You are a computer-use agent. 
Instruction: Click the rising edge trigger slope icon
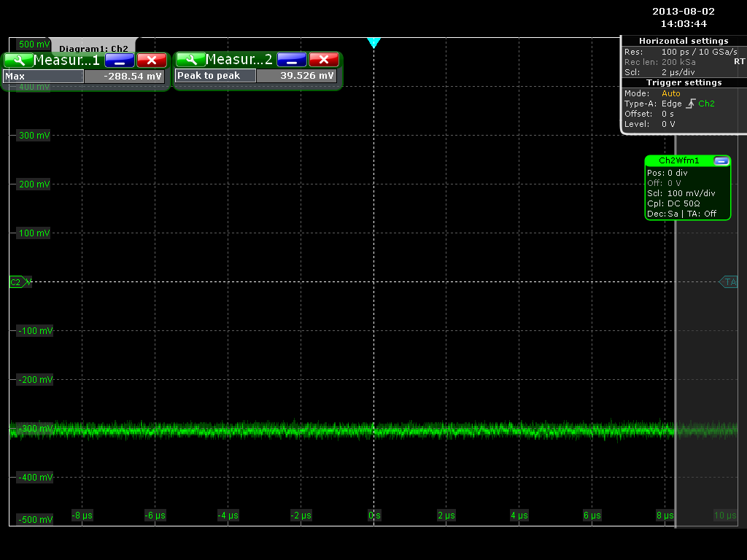click(690, 104)
